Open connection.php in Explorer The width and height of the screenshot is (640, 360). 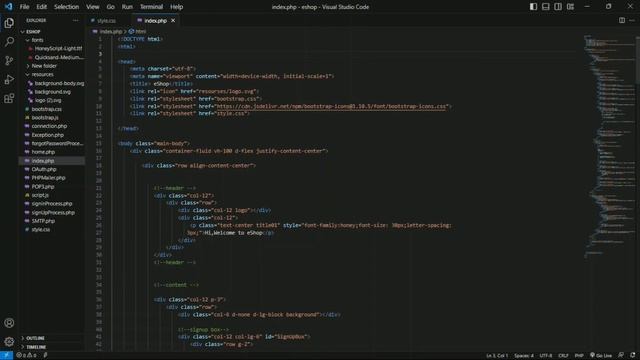49,126
